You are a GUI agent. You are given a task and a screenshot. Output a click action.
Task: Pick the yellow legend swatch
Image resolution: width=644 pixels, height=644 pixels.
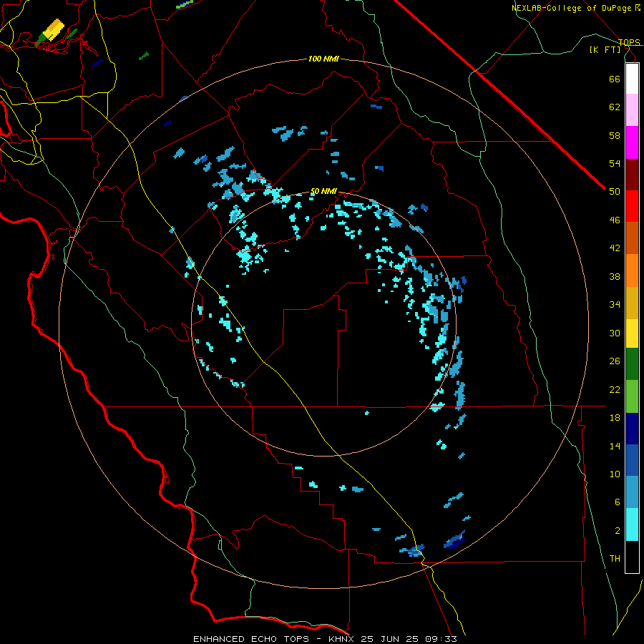click(632, 333)
